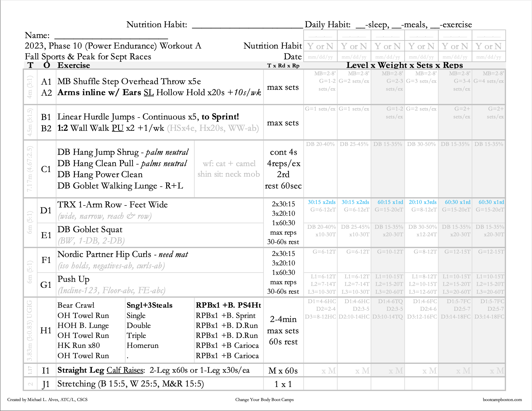Click the A1 order label

(46, 82)
